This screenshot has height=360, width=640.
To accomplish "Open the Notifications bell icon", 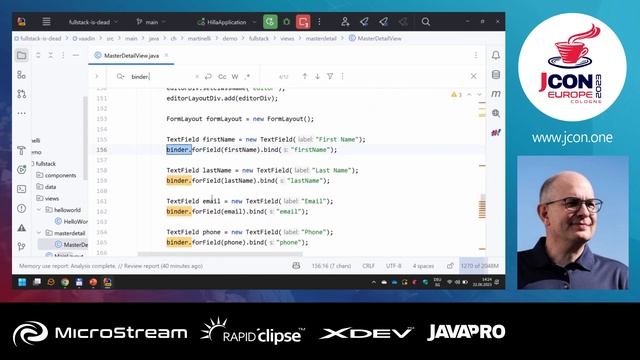I will (x=496, y=55).
